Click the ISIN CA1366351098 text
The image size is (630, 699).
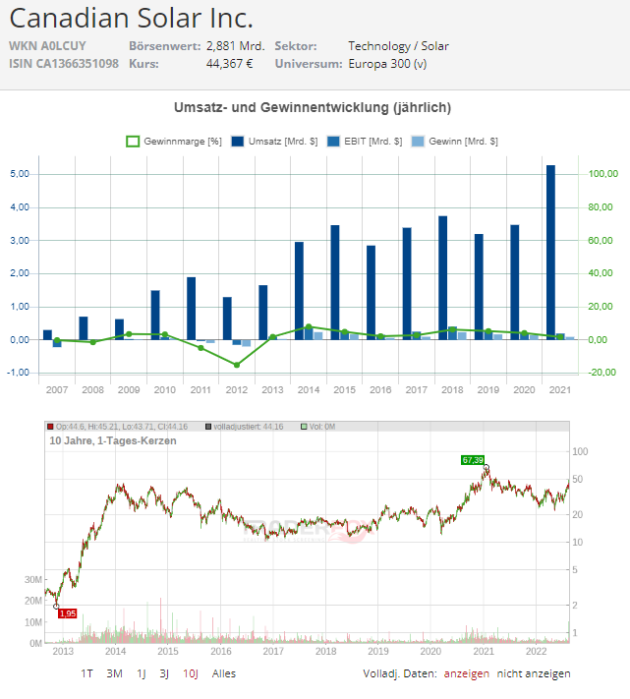[x=64, y=64]
